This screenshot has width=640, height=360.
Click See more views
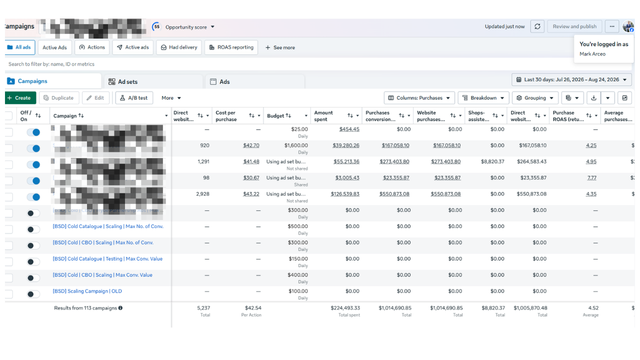[280, 48]
